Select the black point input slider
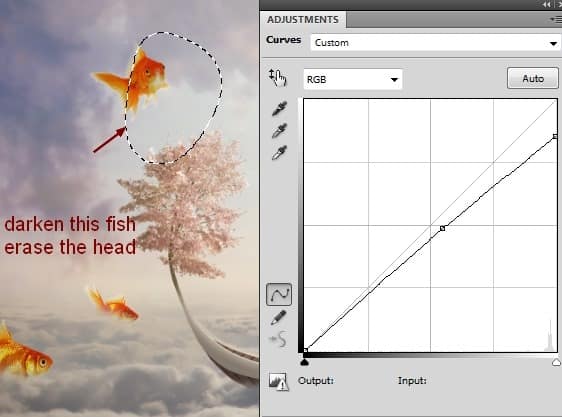The image size is (562, 417). point(304,362)
